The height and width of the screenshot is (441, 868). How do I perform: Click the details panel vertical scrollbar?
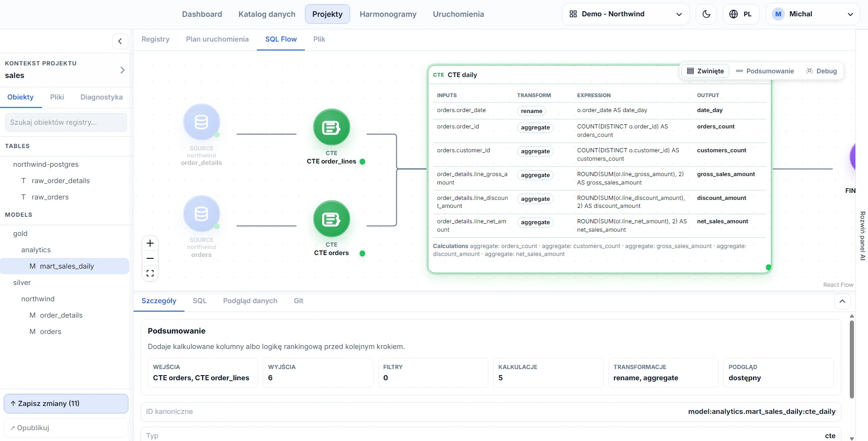[852, 360]
